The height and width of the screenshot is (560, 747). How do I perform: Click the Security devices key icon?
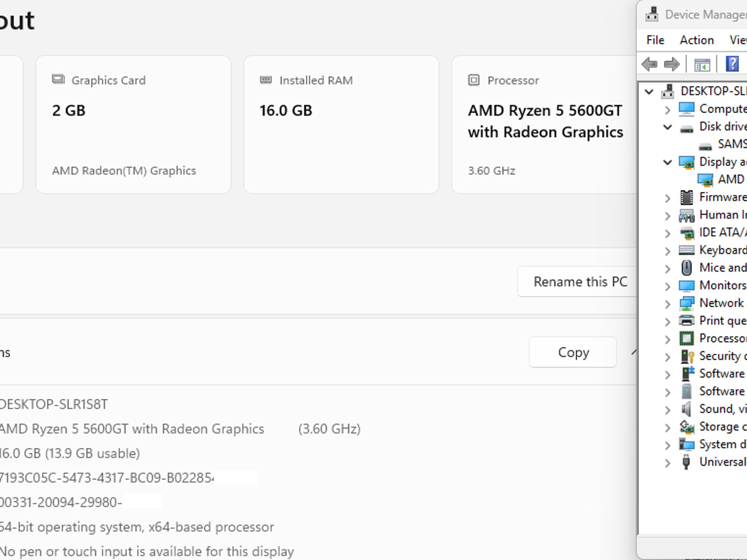coord(687,356)
